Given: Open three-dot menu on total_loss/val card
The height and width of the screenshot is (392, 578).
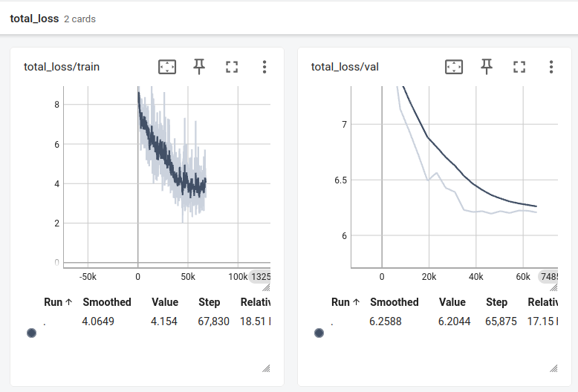Looking at the screenshot, I should coord(551,67).
